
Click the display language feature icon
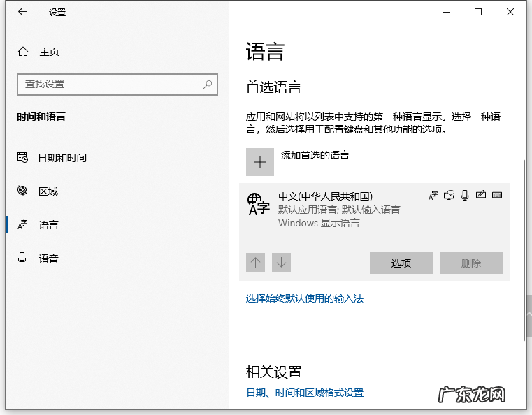tap(433, 196)
